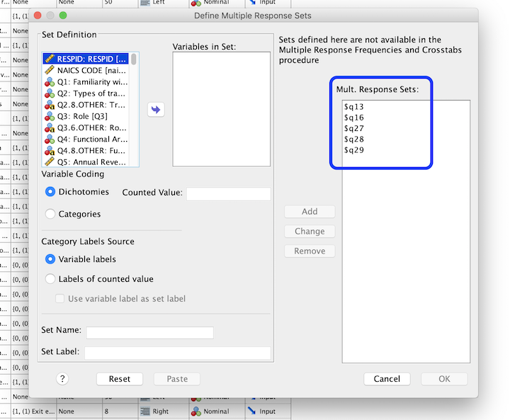Choose Labels of counted value option
The image size is (510, 420).
coord(50,279)
